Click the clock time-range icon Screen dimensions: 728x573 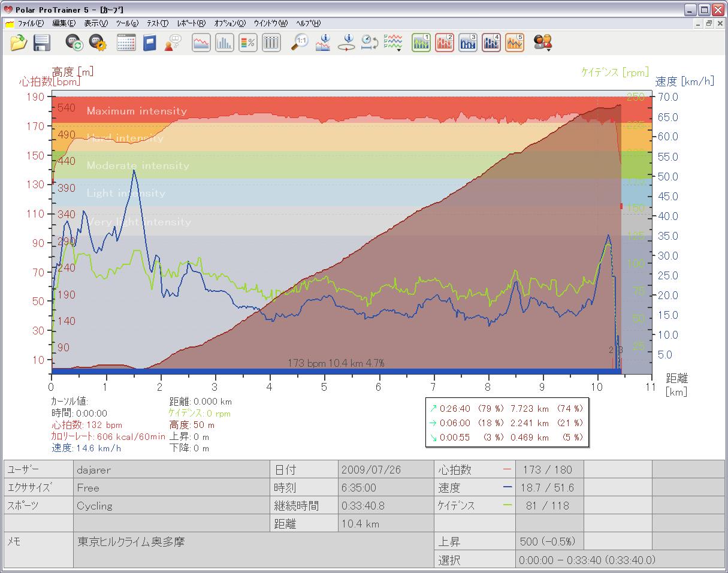coord(369,43)
